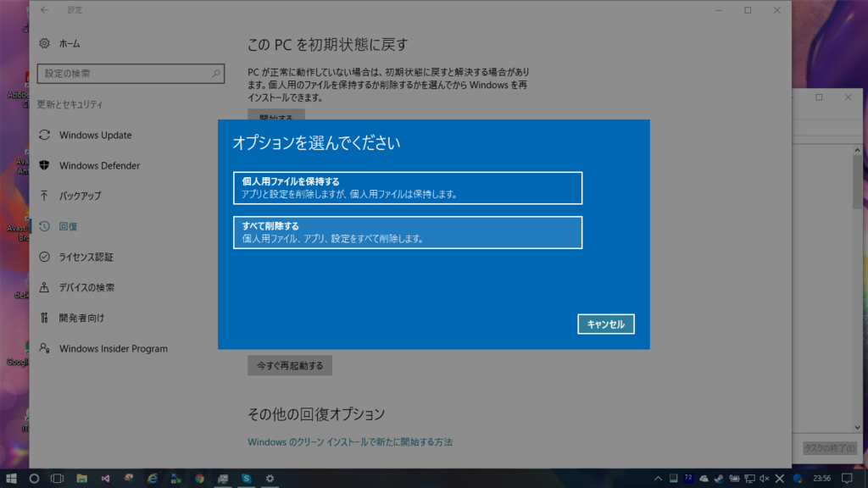Image resolution: width=868 pixels, height=488 pixels.
Task: Click the taskbar clock showing 23:56
Action: pos(821,479)
